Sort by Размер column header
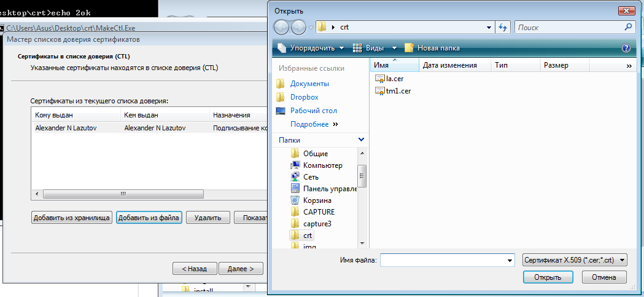 (564, 65)
